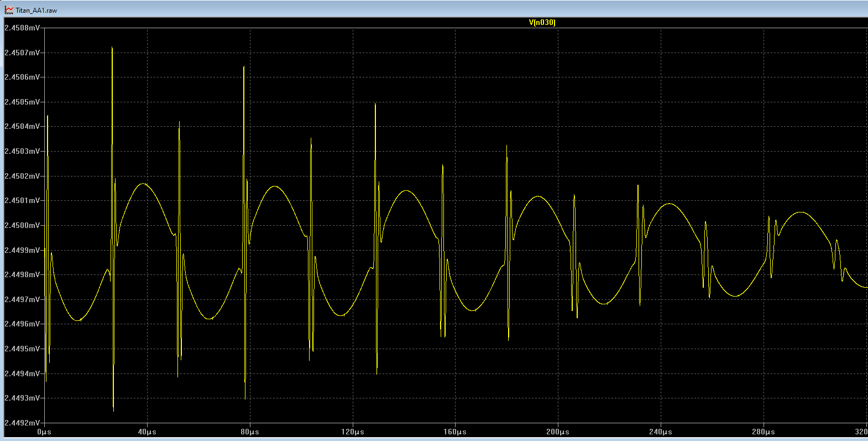Click the 2.4508mV vertical axis label
The height and width of the screenshot is (441, 868).
(22, 28)
